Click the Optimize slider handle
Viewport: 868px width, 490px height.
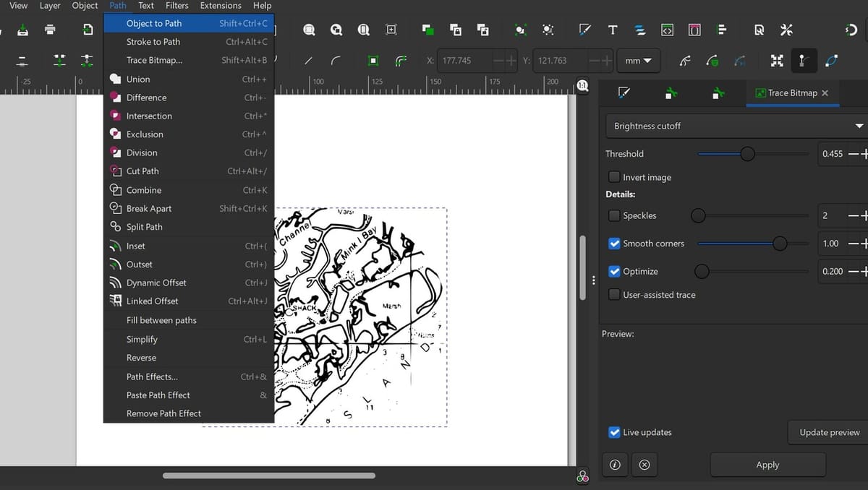pyautogui.click(x=701, y=271)
